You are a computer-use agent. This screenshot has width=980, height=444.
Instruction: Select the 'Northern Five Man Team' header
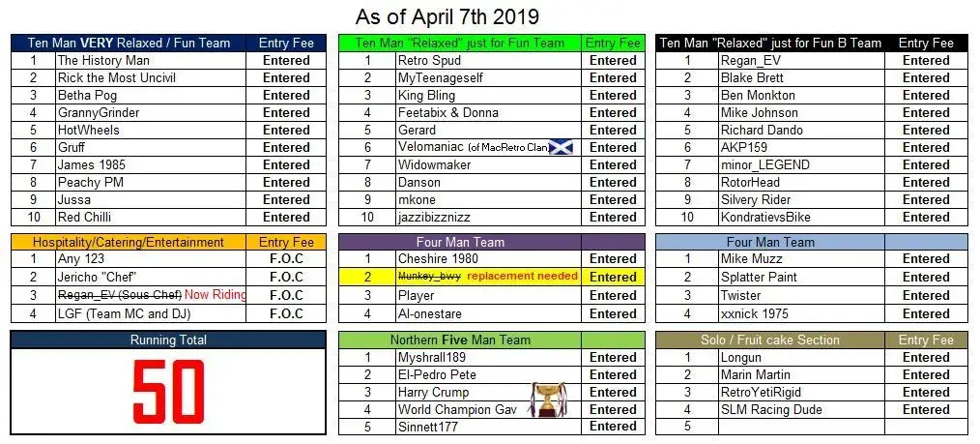pos(460,340)
